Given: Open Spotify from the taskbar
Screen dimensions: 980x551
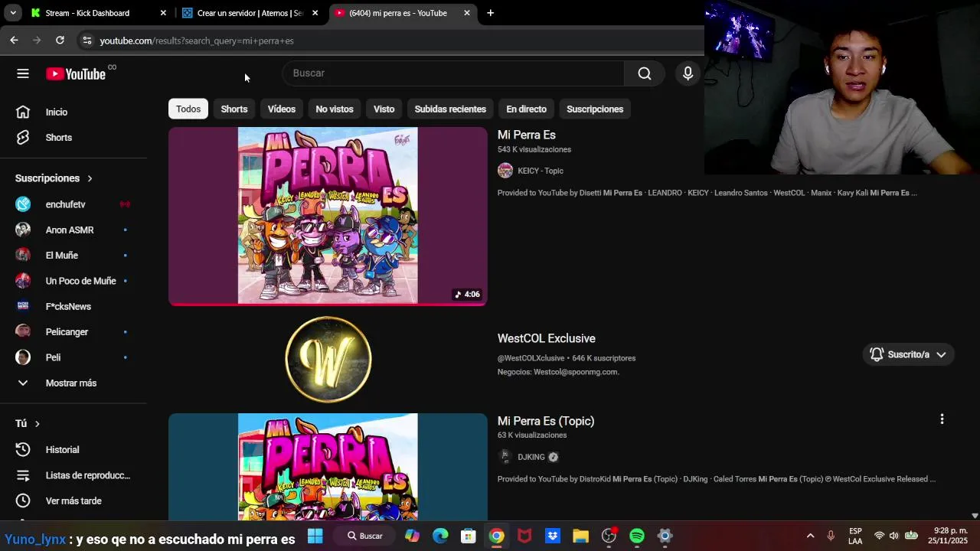Looking at the screenshot, I should 637,536.
